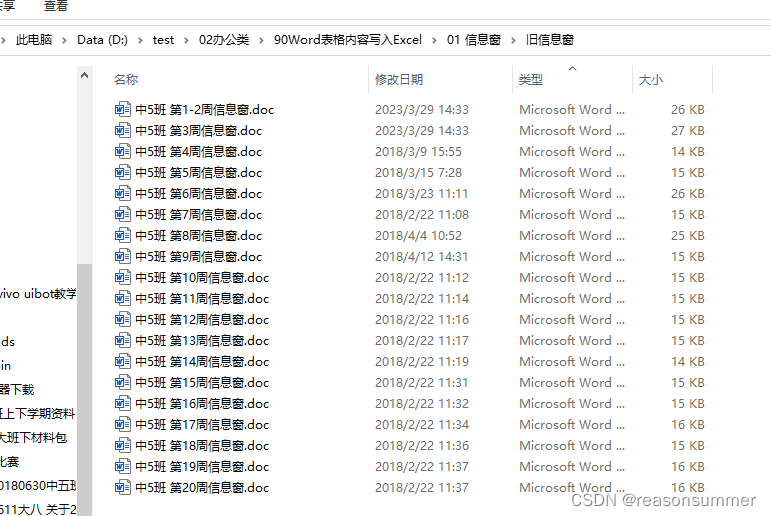The image size is (771, 516).
Task: Select file name 中5班 第3周信息窗.doc
Action: tap(199, 130)
